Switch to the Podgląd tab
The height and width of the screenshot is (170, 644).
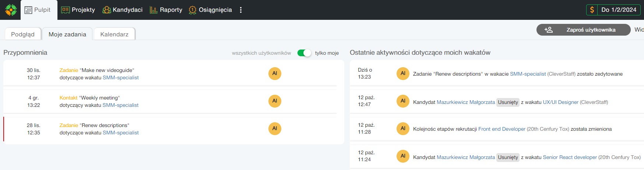click(23, 34)
